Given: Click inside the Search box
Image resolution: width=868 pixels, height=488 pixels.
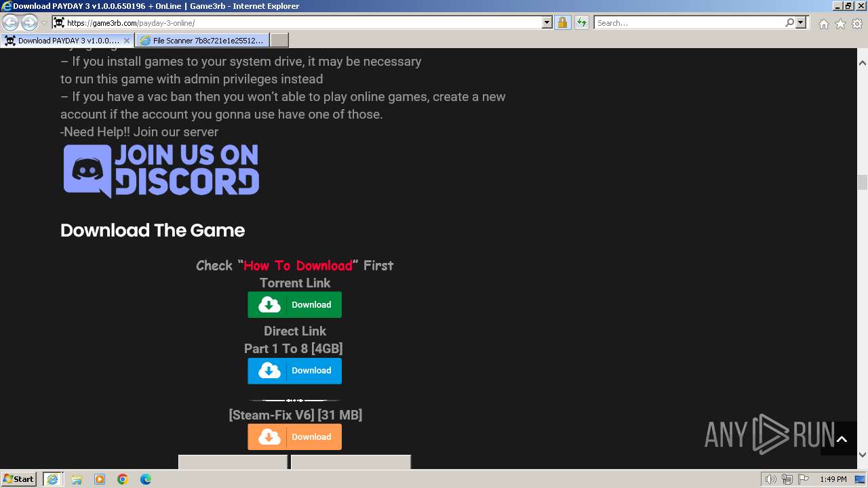Looking at the screenshot, I should 688,22.
